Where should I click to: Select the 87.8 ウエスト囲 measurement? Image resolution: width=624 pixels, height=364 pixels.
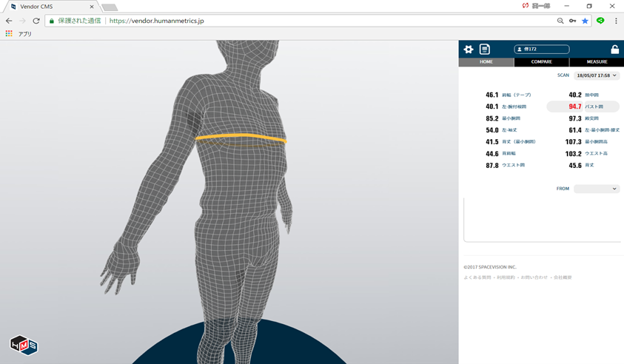point(505,165)
